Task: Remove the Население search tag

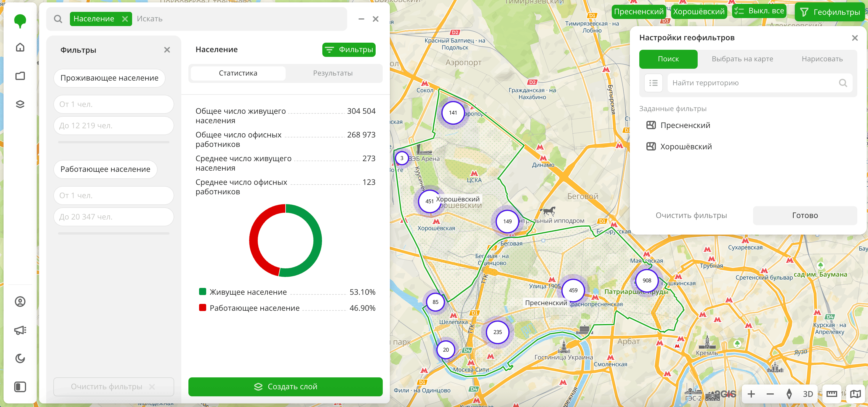Action: tap(125, 19)
